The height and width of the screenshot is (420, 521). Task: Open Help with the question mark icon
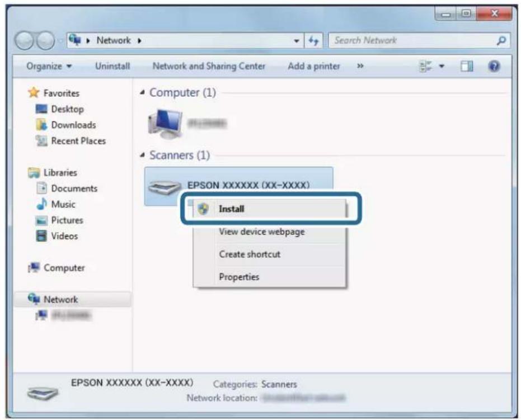[x=494, y=66]
